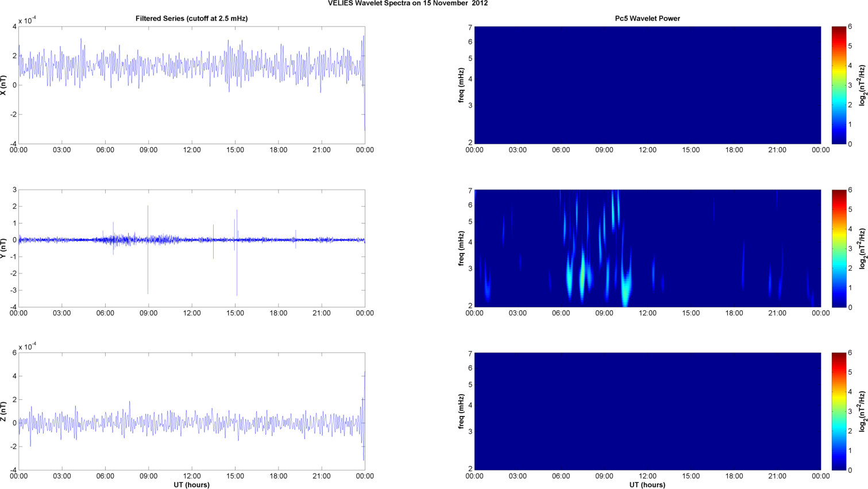Click inside the Z component time series plot
The height and width of the screenshot is (489, 868).
(x=191, y=411)
